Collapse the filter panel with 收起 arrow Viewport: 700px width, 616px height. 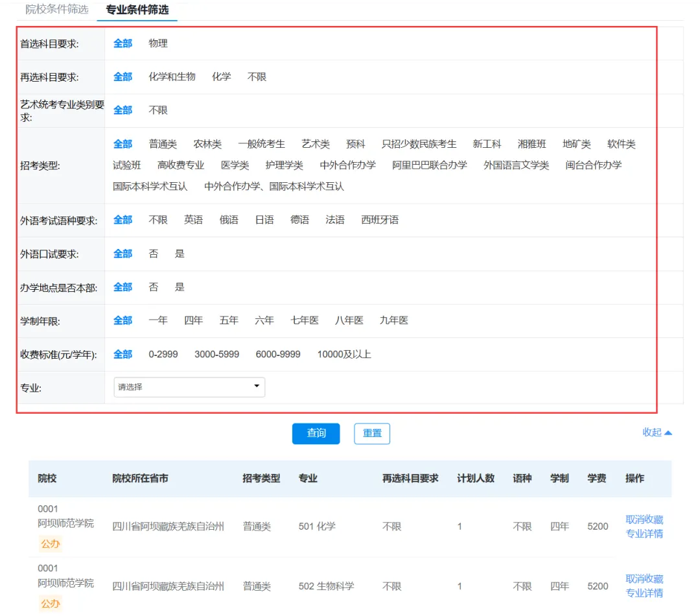pos(657,432)
